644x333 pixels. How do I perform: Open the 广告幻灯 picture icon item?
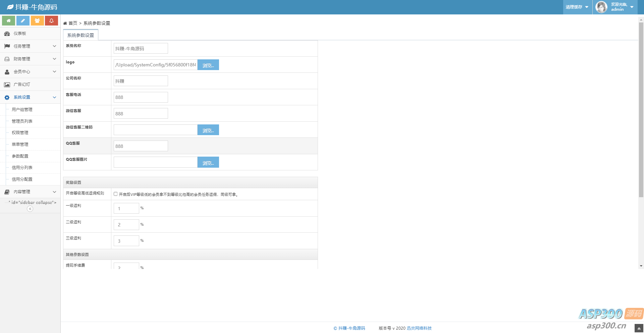pyautogui.click(x=7, y=85)
